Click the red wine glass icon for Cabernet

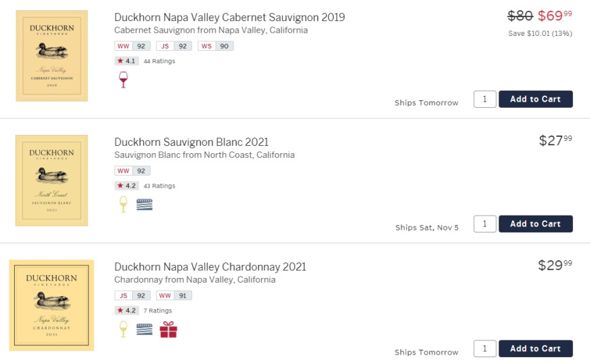tap(123, 80)
